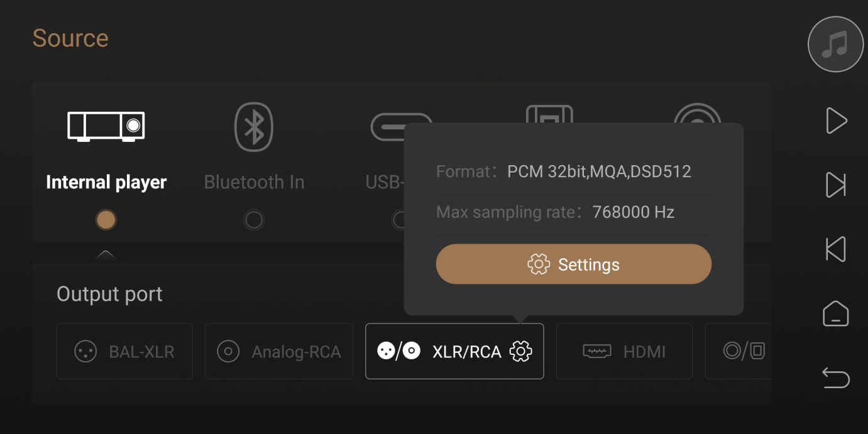This screenshot has height=434, width=868.
Task: Open the music note now-playing icon
Action: (x=835, y=44)
